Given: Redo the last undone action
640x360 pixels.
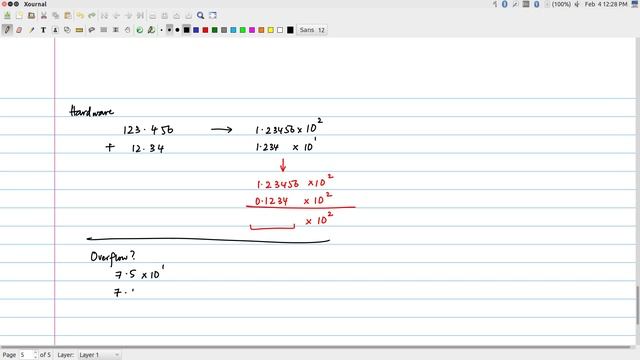Looking at the screenshot, I should tap(92, 16).
